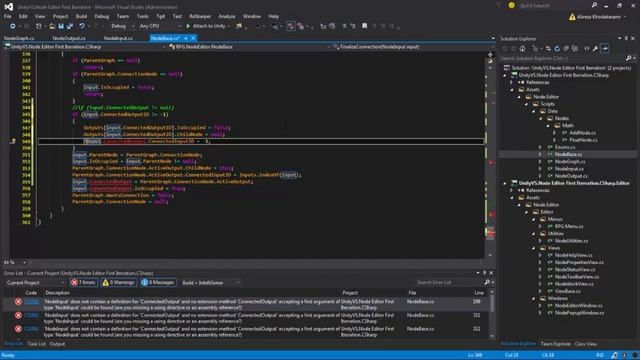The width and height of the screenshot is (640, 360).
Task: Click the AddNode.cs file in Solution Explorer
Action: point(582,133)
